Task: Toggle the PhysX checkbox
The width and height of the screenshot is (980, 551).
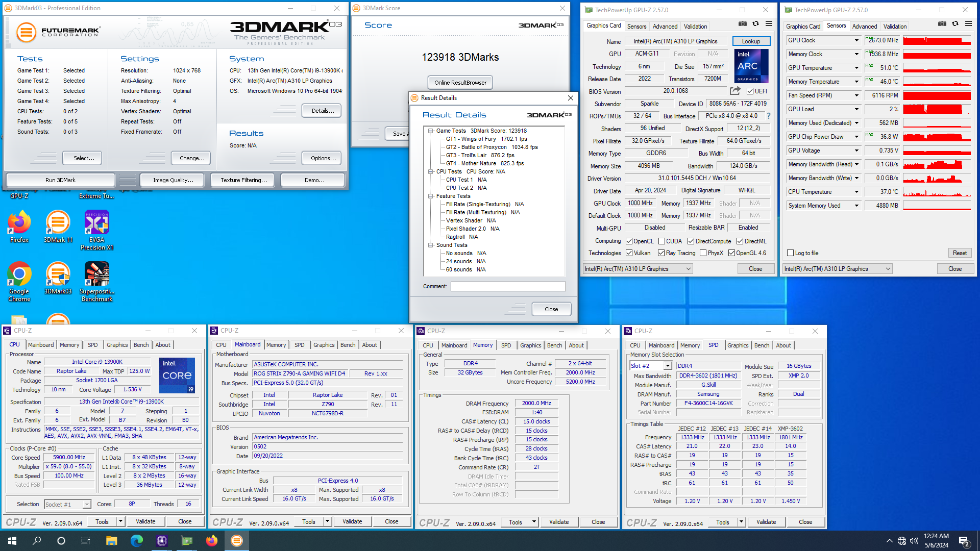Action: coord(703,253)
